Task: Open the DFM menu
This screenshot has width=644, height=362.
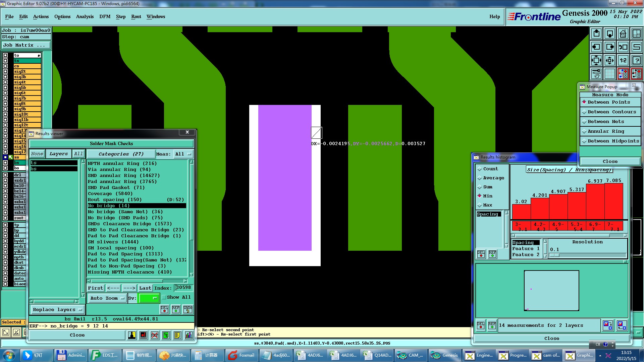Action: click(x=105, y=17)
